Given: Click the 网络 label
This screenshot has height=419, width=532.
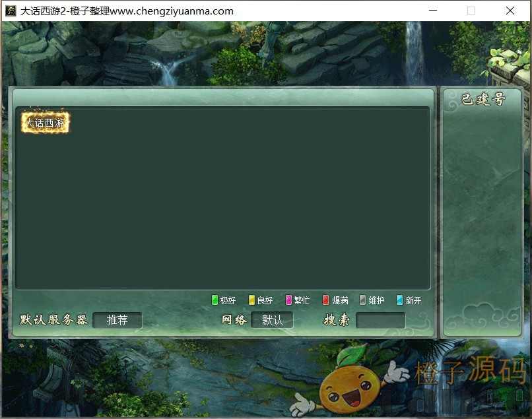Looking at the screenshot, I should point(234,320).
